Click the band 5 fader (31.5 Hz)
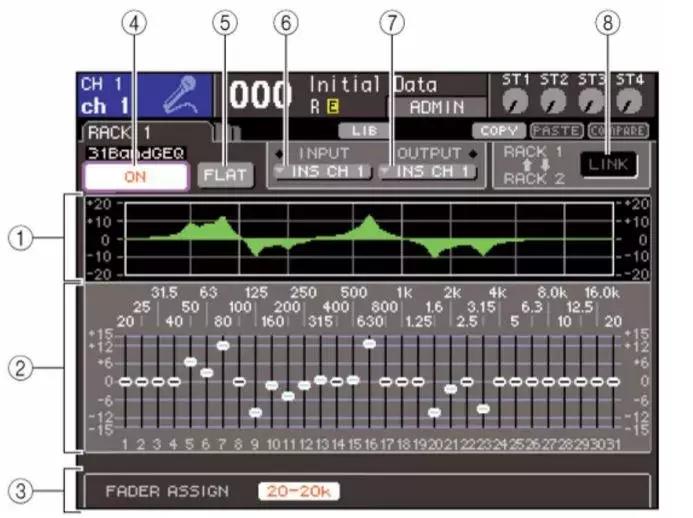693x518 pixels. pos(190,362)
